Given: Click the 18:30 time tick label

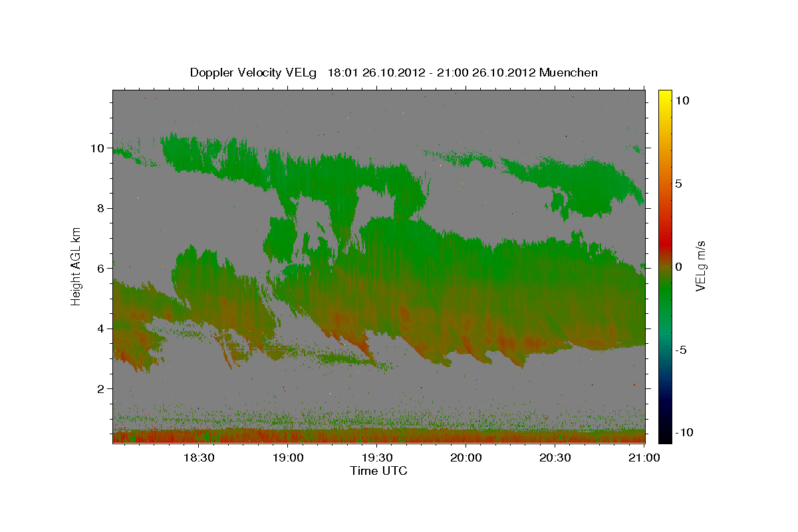Looking at the screenshot, I should [x=198, y=458].
